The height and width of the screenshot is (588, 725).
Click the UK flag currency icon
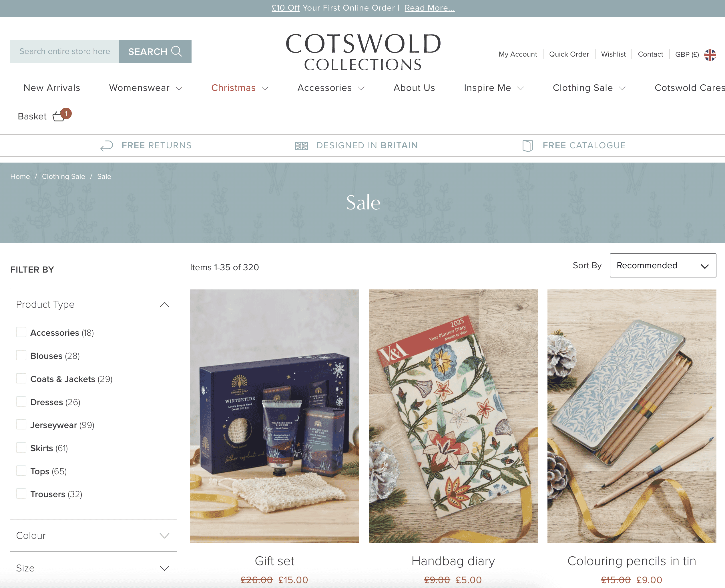click(x=710, y=55)
